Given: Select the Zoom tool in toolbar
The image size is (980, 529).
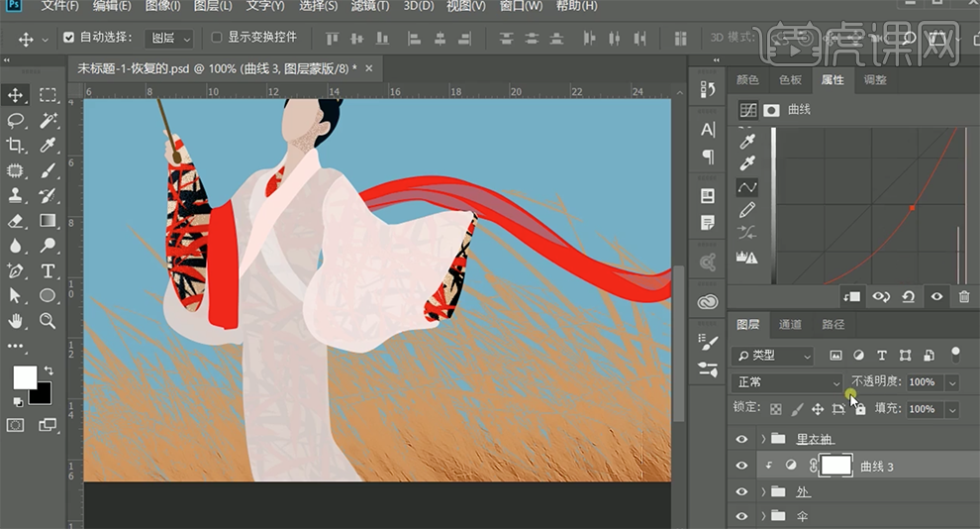Looking at the screenshot, I should (48, 321).
